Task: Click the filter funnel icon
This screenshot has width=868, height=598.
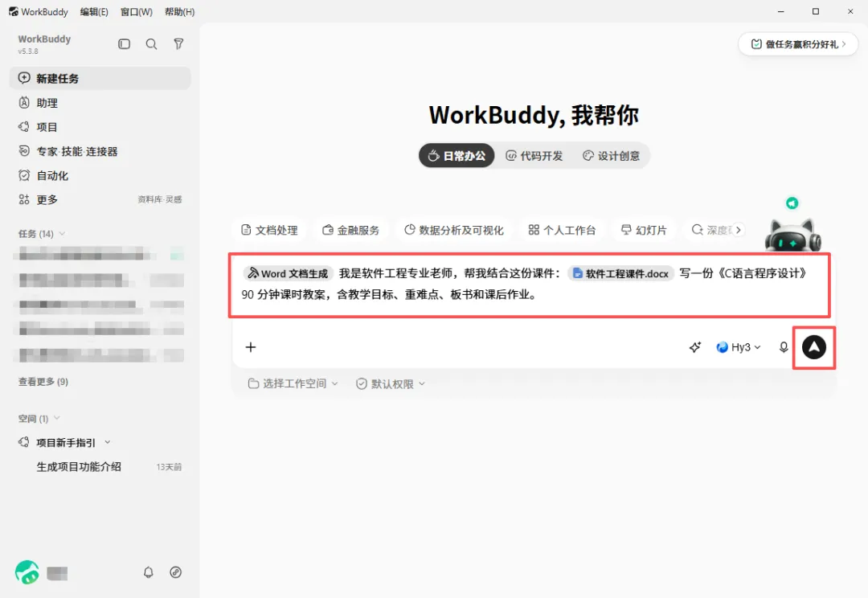Action: [x=178, y=43]
